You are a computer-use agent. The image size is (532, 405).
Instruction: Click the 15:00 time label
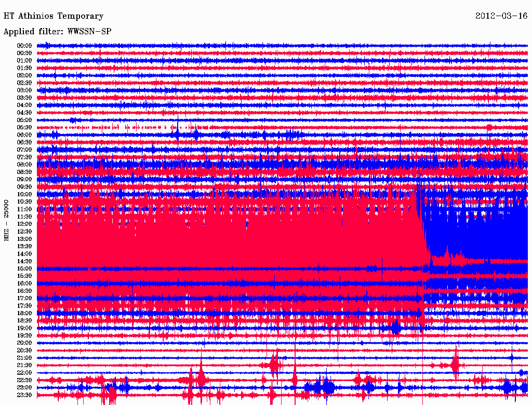[x=24, y=268]
